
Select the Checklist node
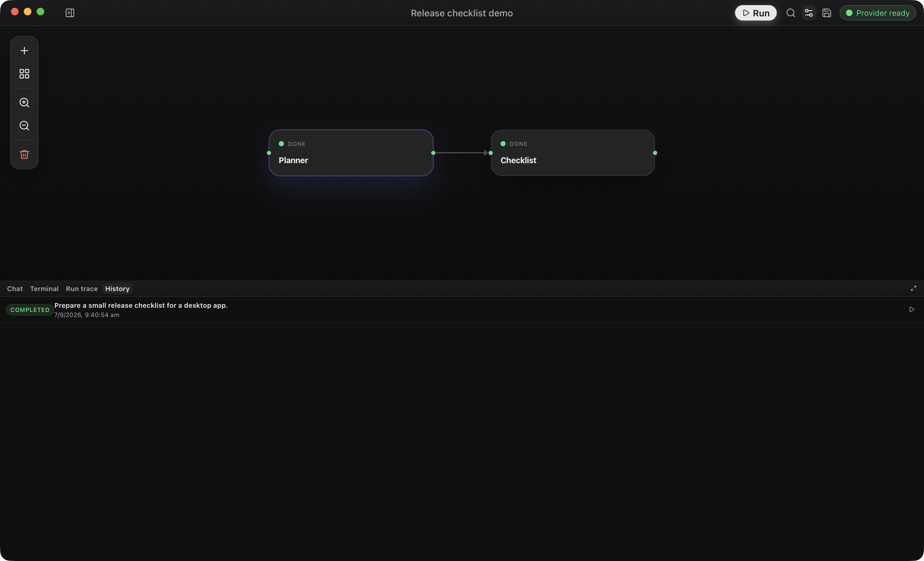pyautogui.click(x=573, y=153)
